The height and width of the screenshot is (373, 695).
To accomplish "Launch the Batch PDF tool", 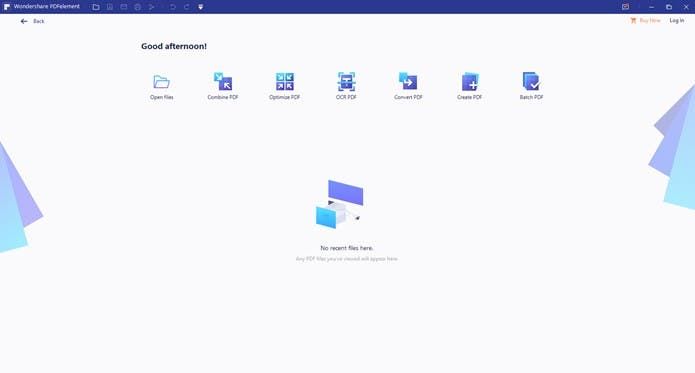I will [531, 86].
